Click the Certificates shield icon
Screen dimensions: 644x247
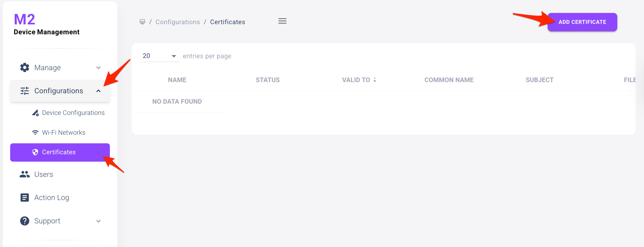point(35,152)
